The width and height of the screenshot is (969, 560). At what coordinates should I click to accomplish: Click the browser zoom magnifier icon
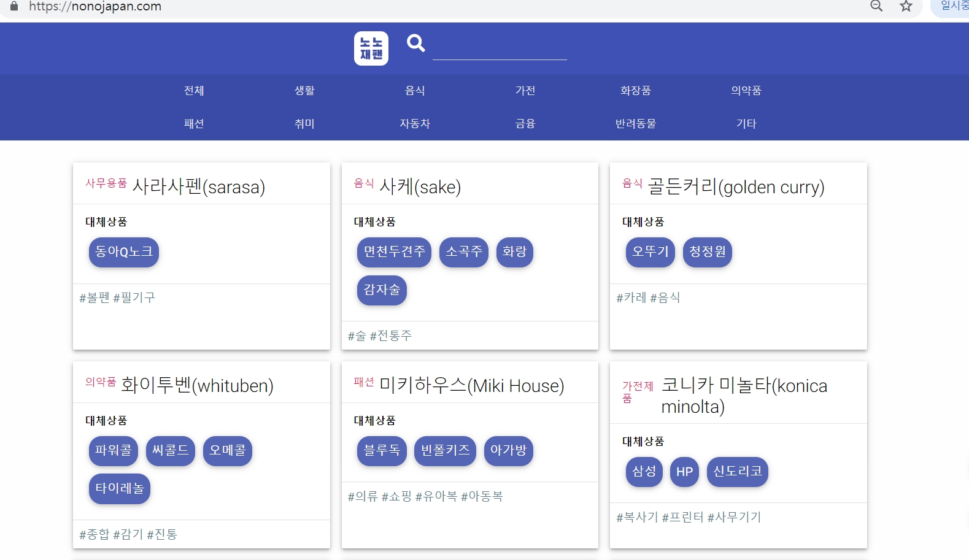pyautogui.click(x=876, y=7)
